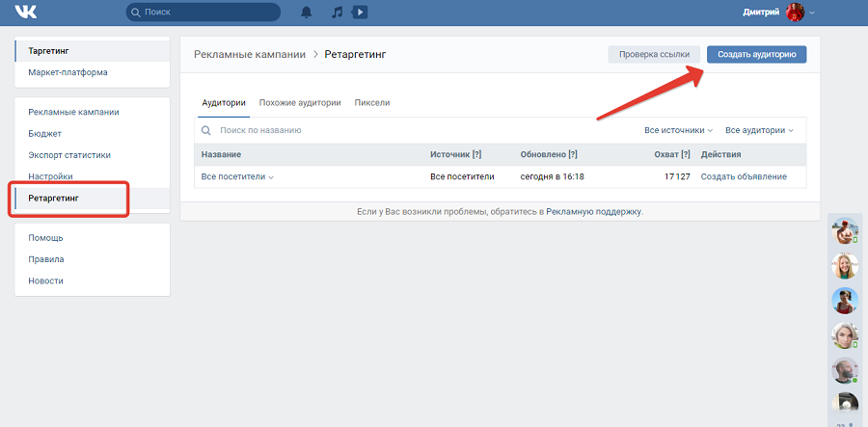
Task: Select Таргетинг in the sidebar
Action: pos(92,51)
